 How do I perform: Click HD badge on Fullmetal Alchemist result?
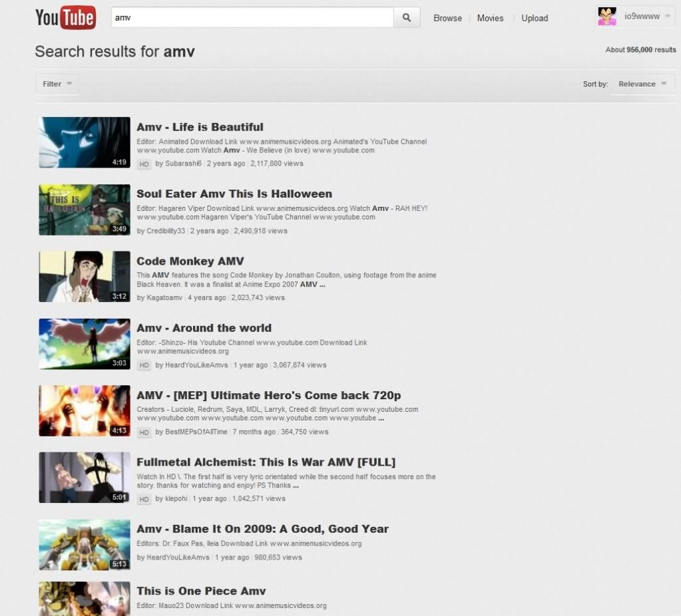[144, 499]
